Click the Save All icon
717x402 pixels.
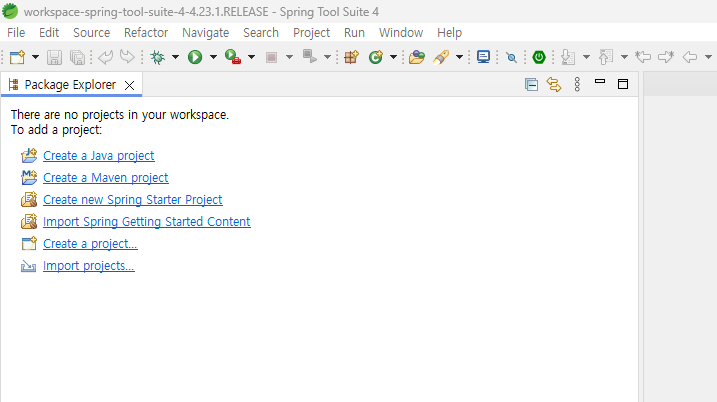point(77,57)
